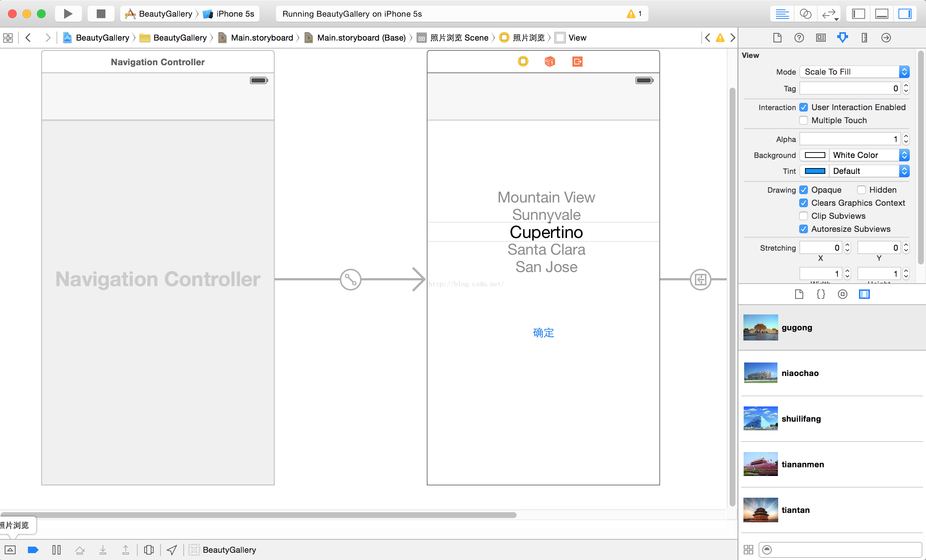
Task: Show the Version editor
Action: pos(829,14)
